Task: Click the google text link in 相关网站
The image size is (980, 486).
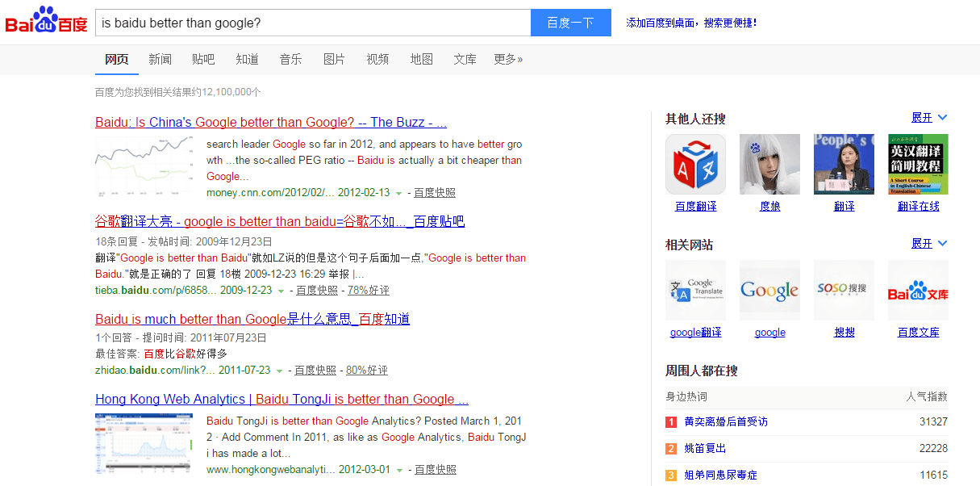Action: coord(769,333)
